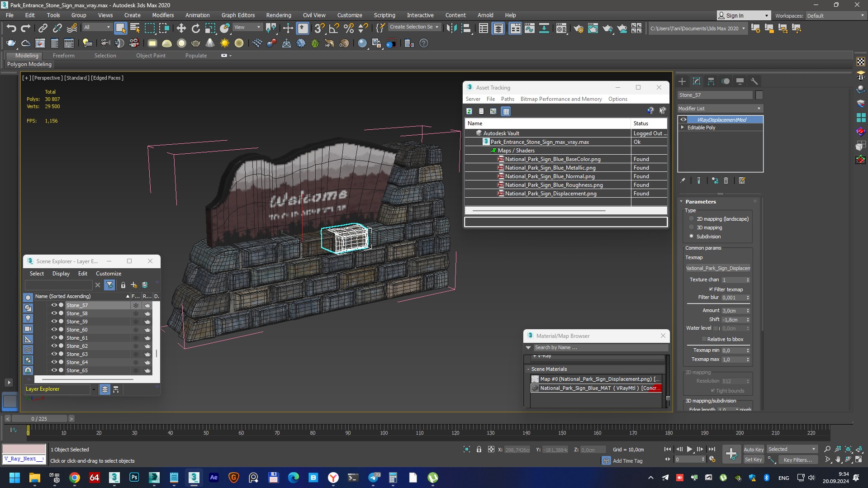Open Key Filters dialog button
This screenshot has height=488, width=868.
click(x=798, y=460)
